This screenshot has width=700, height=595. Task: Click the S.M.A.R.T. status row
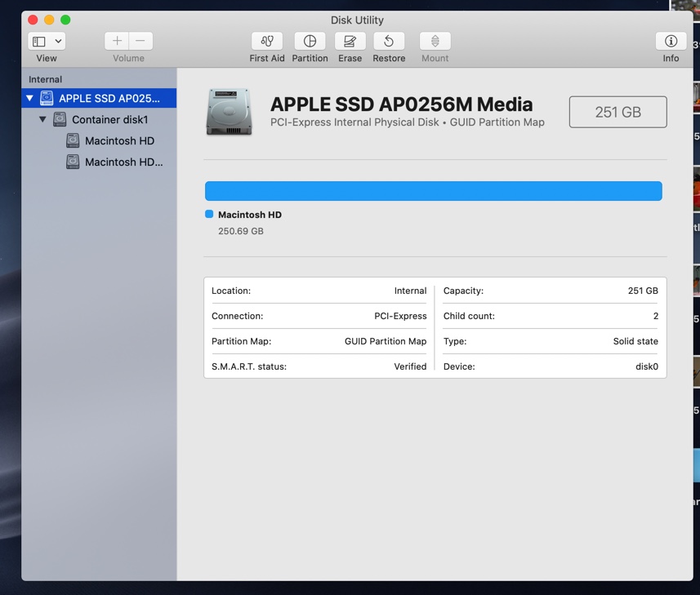point(319,366)
